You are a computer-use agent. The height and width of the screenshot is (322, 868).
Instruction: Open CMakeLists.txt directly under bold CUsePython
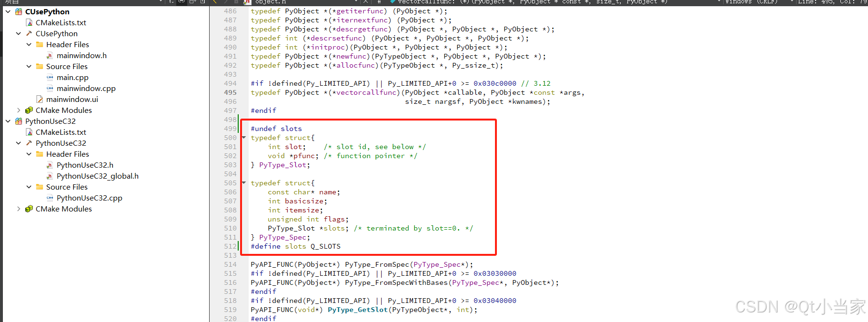click(x=61, y=22)
